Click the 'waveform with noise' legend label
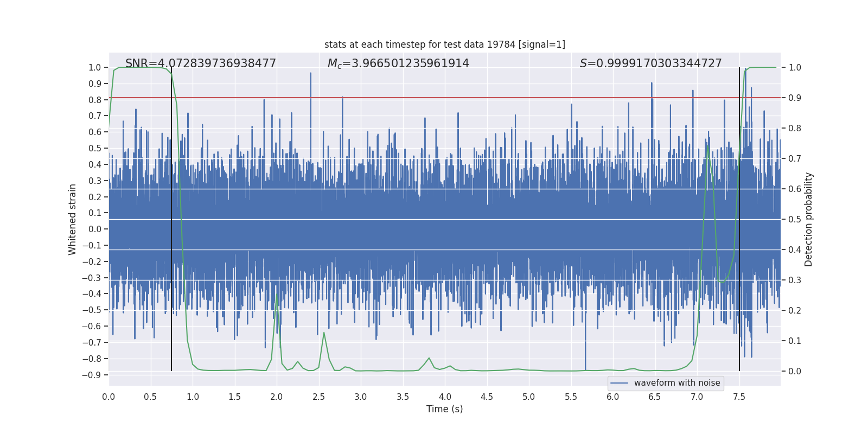 click(x=676, y=383)
